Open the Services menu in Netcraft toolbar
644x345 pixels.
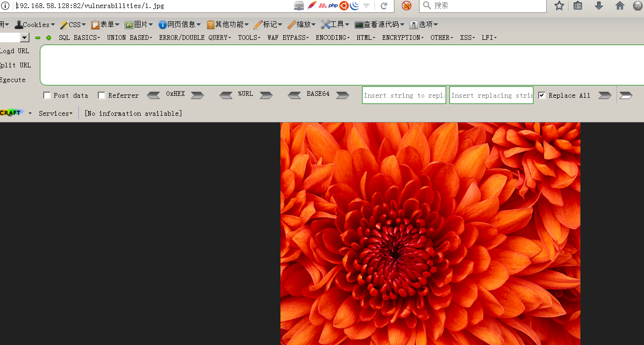(x=56, y=113)
